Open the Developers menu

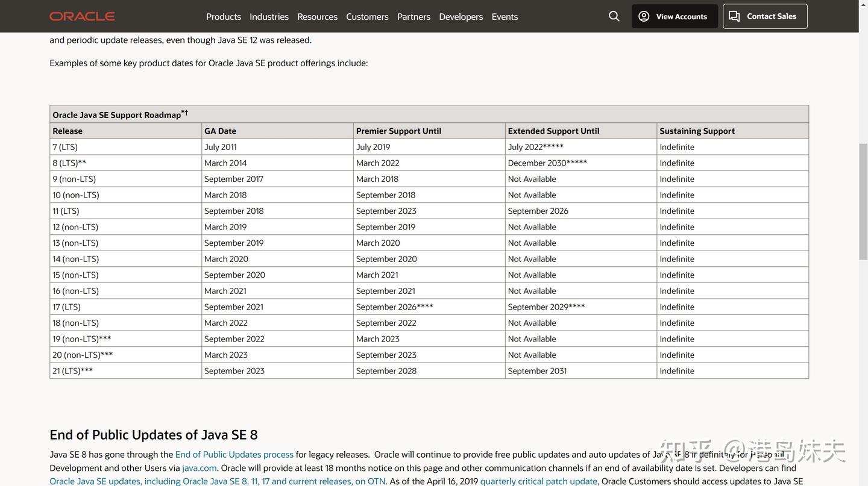tap(461, 16)
